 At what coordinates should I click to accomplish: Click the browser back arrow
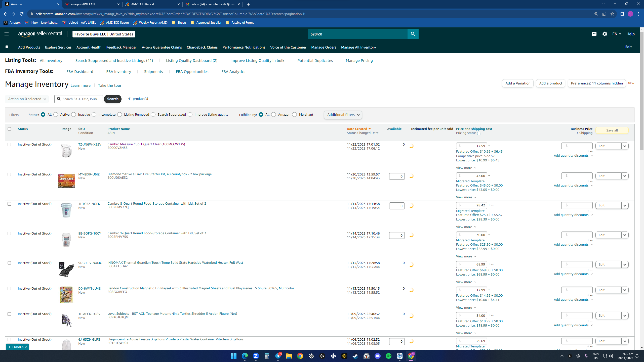click(6, 14)
